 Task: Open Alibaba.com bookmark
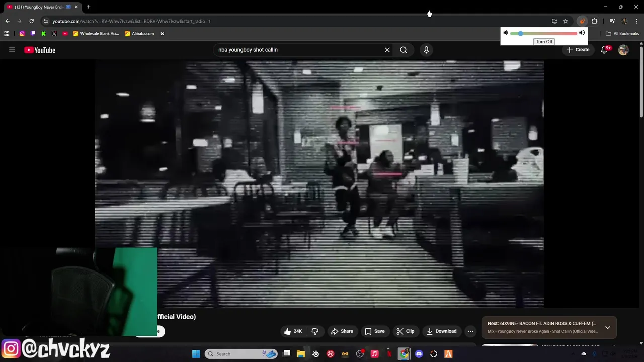click(x=140, y=34)
